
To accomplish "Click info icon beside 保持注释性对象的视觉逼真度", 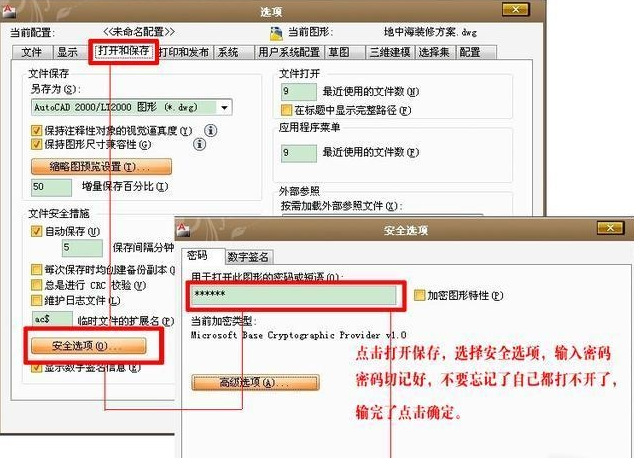I will click(210, 131).
